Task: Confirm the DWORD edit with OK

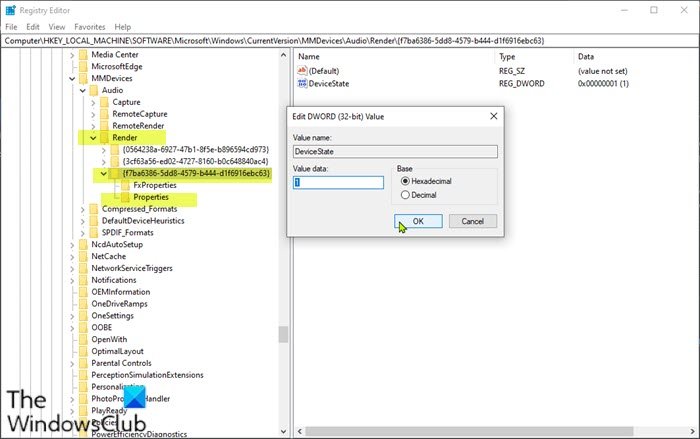Action: [418, 221]
